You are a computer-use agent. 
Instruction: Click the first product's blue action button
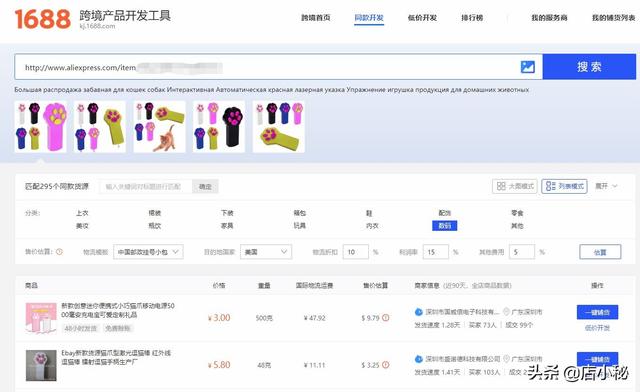tap(597, 312)
